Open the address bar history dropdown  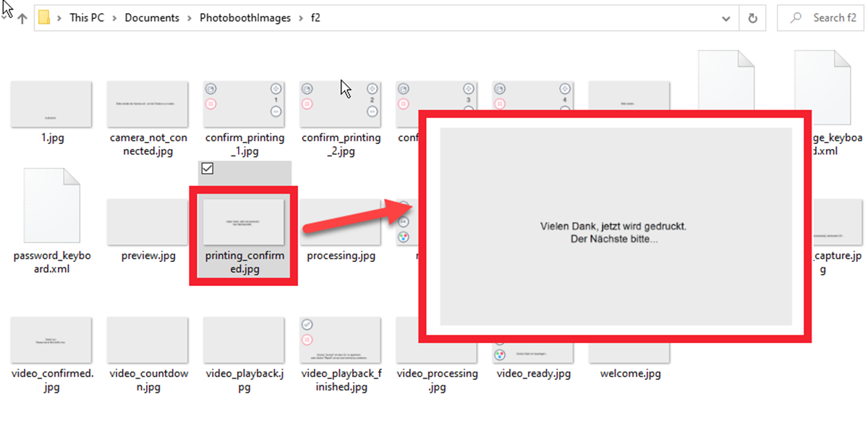[x=726, y=18]
